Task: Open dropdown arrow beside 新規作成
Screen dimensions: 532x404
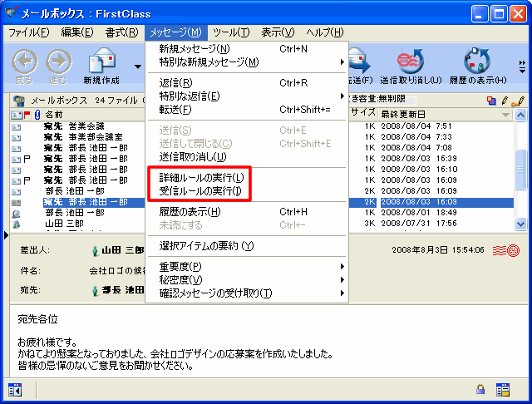Action: (137, 65)
